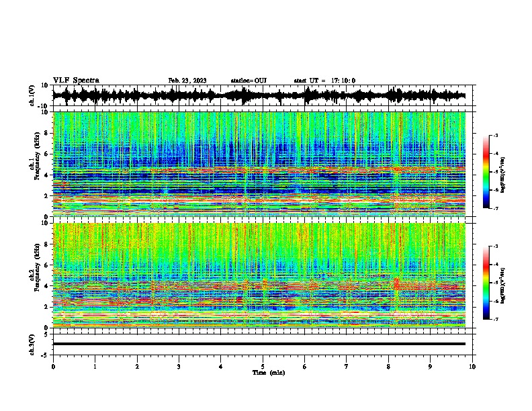Click the ch.3 flat black trace line

(259, 344)
